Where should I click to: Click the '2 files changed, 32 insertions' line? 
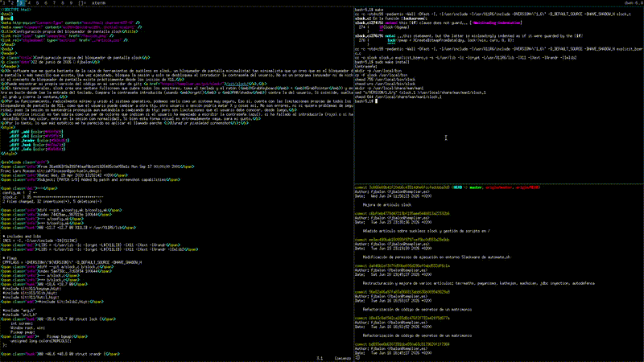[52, 202]
